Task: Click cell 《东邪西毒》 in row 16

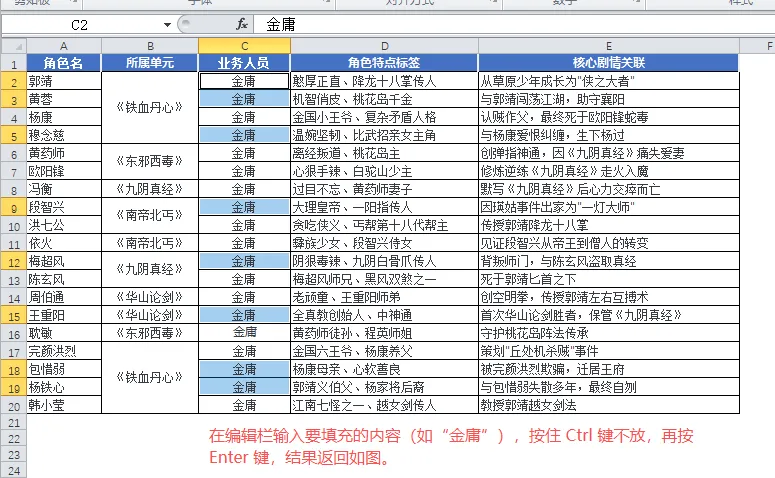Action: tap(150, 333)
